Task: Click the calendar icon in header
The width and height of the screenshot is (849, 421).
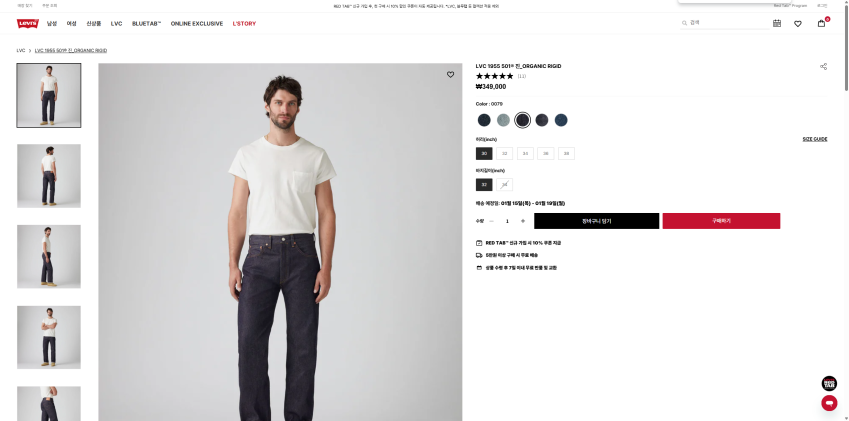Action: tap(777, 23)
